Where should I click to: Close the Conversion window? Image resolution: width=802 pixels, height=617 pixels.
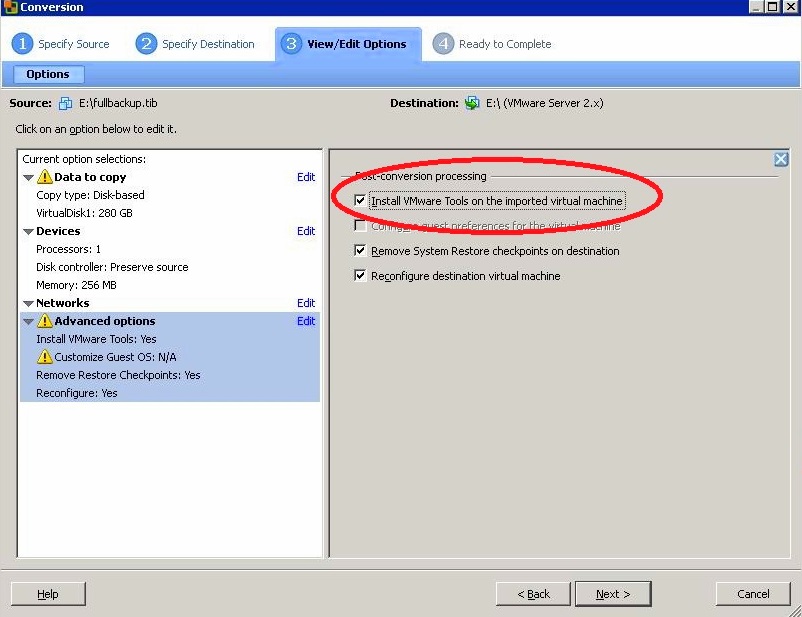click(791, 7)
